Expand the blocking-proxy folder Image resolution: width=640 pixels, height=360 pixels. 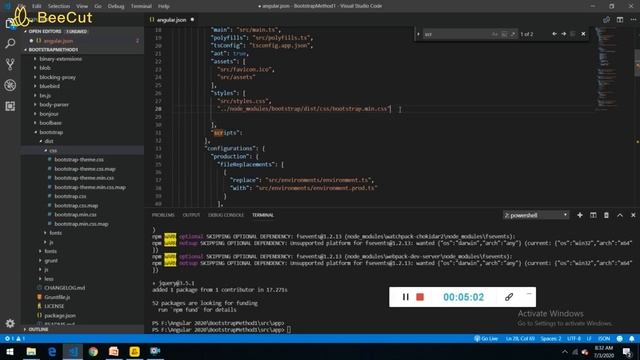57,77
